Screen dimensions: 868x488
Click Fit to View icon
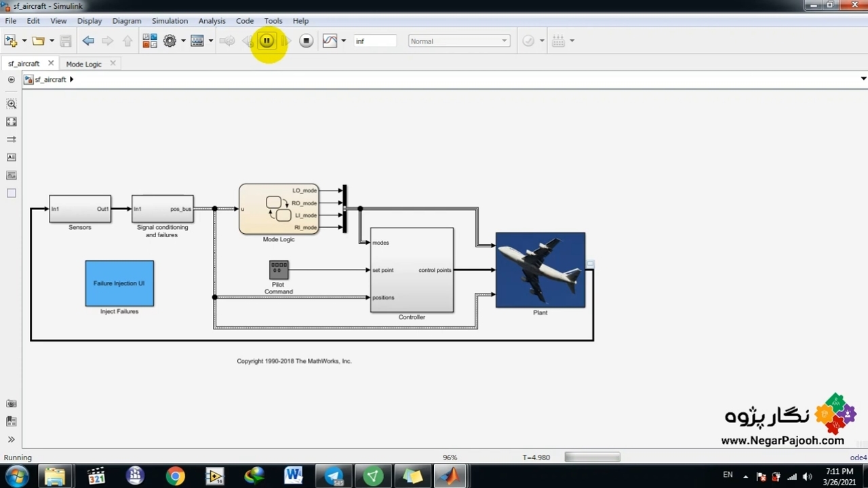click(x=12, y=122)
